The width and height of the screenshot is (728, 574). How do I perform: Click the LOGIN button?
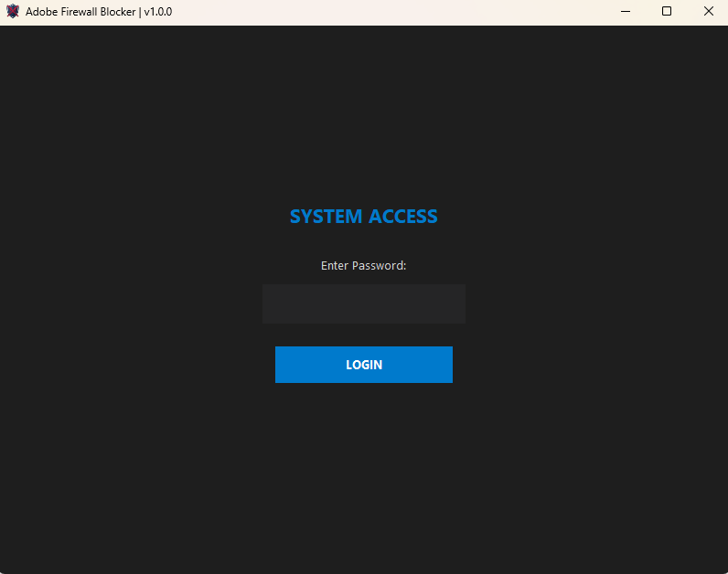363,365
